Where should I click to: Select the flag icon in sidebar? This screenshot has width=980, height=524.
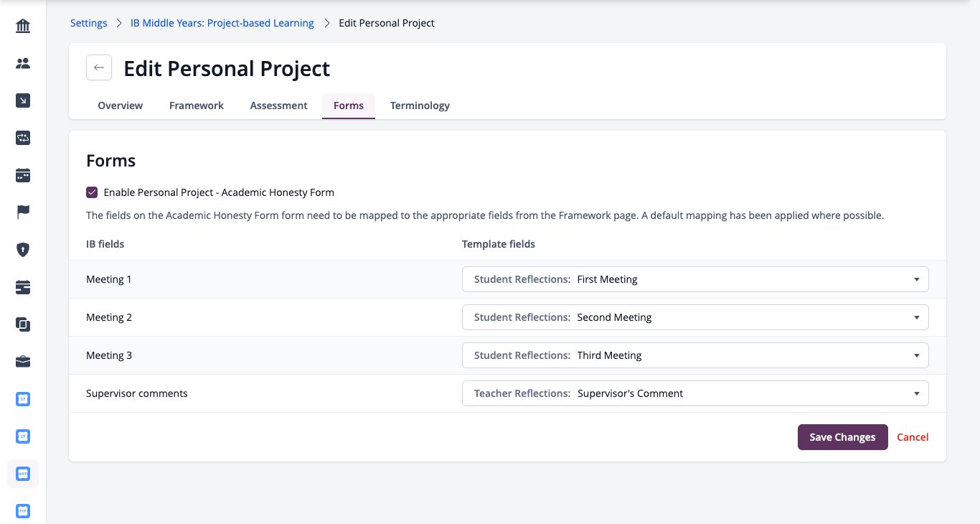click(23, 212)
